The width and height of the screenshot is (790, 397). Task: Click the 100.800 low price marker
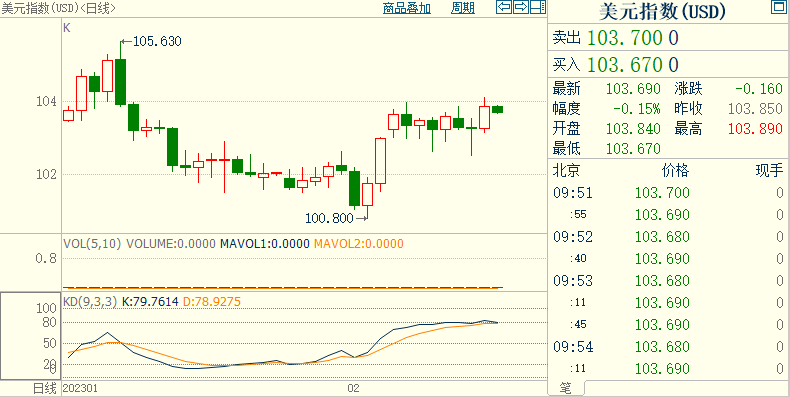[x=329, y=218]
